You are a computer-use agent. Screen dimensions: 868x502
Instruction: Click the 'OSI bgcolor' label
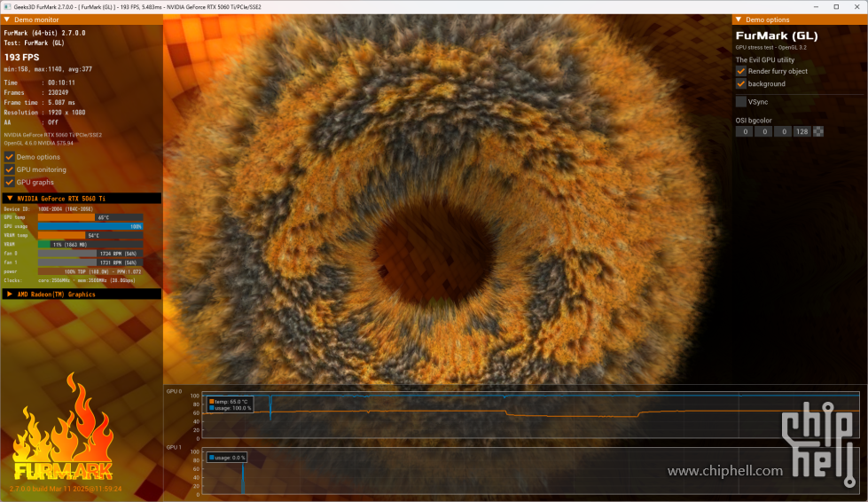pos(754,120)
